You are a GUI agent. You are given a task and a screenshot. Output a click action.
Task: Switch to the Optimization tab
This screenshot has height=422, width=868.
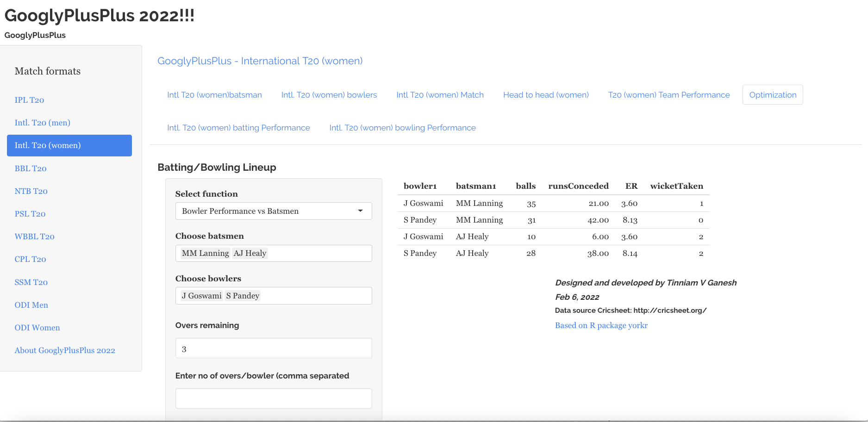pyautogui.click(x=772, y=95)
